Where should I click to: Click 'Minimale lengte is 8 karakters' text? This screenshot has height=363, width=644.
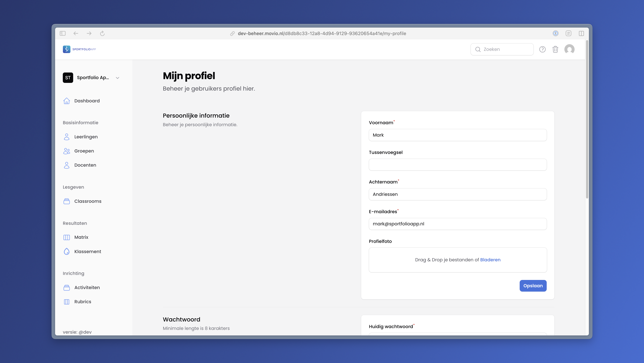pyautogui.click(x=196, y=328)
